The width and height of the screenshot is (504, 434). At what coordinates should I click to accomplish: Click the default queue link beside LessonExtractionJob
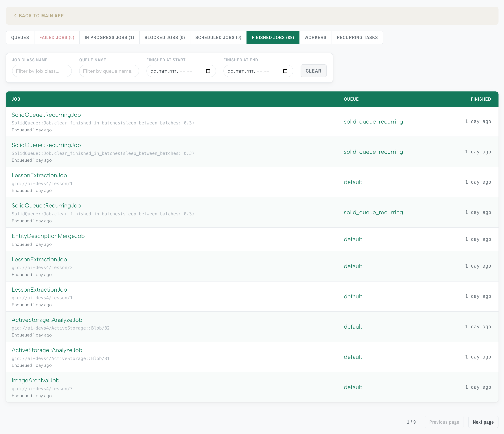point(353,182)
